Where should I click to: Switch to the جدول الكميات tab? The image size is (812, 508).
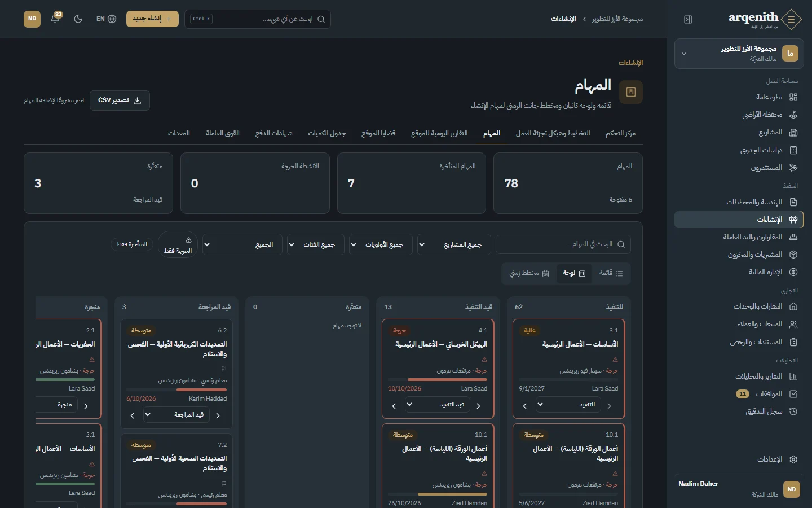pos(326,133)
